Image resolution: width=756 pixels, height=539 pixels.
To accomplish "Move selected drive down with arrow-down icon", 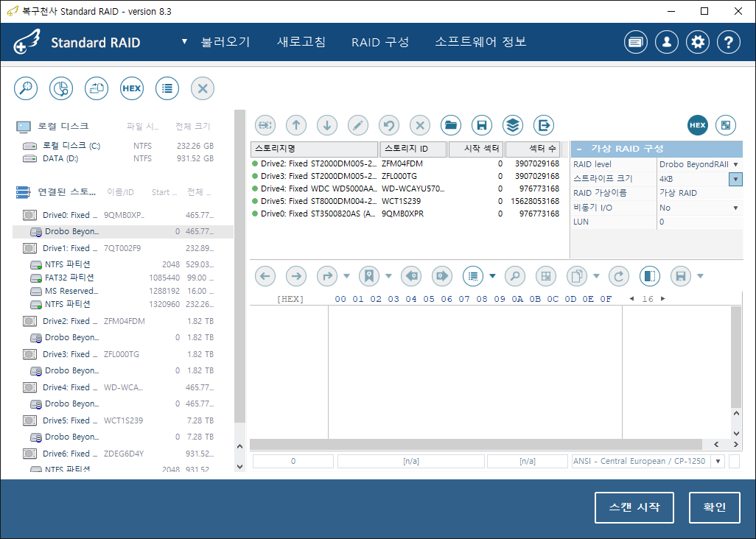I will click(327, 125).
